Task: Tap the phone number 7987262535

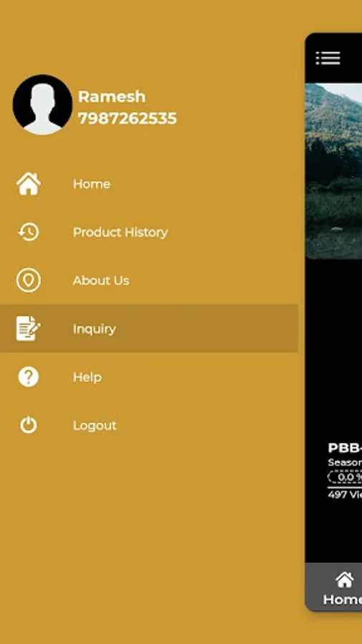Action: (x=127, y=118)
